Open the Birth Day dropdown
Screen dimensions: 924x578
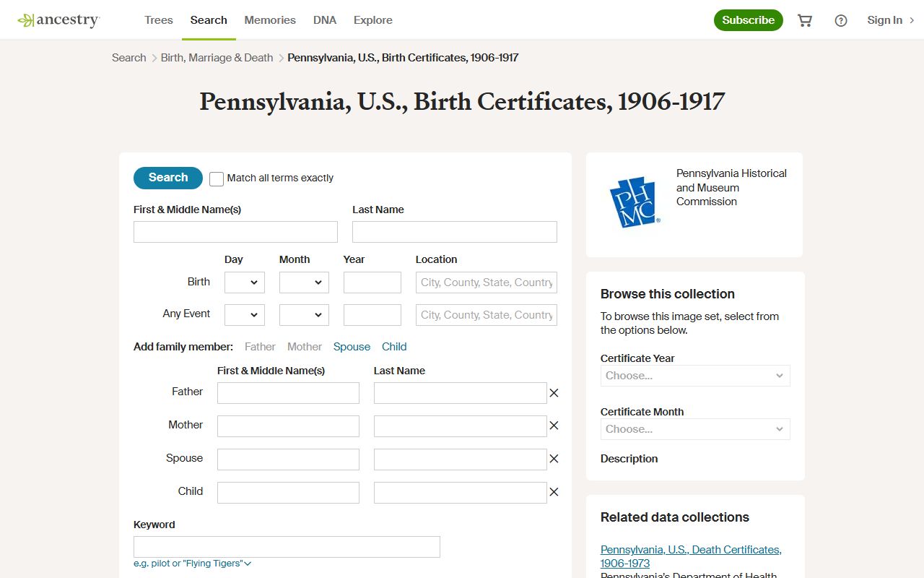[x=245, y=282]
